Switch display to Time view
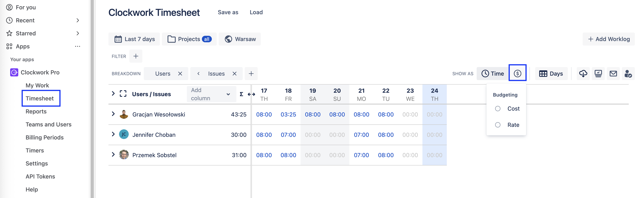The width and height of the screenshot is (644, 198). [x=492, y=73]
